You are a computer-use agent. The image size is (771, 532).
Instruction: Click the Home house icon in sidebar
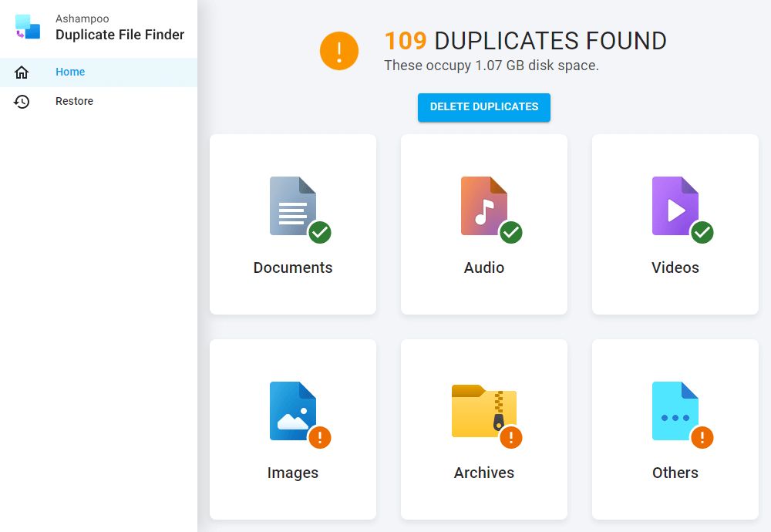pyautogui.click(x=22, y=72)
